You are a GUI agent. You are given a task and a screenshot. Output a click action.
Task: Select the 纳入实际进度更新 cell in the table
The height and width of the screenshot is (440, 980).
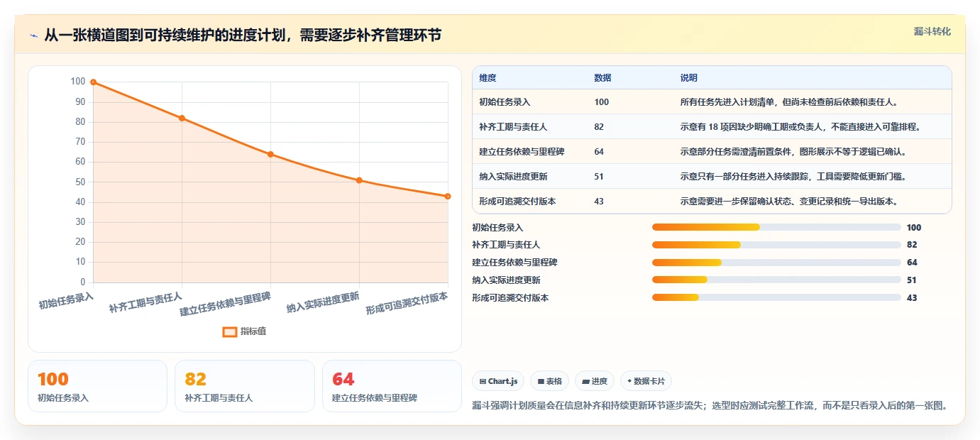pyautogui.click(x=513, y=177)
